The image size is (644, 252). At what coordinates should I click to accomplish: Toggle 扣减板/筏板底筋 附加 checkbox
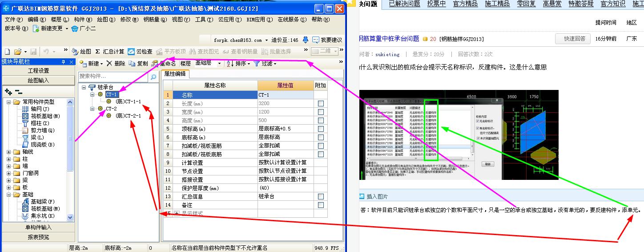[321, 154]
